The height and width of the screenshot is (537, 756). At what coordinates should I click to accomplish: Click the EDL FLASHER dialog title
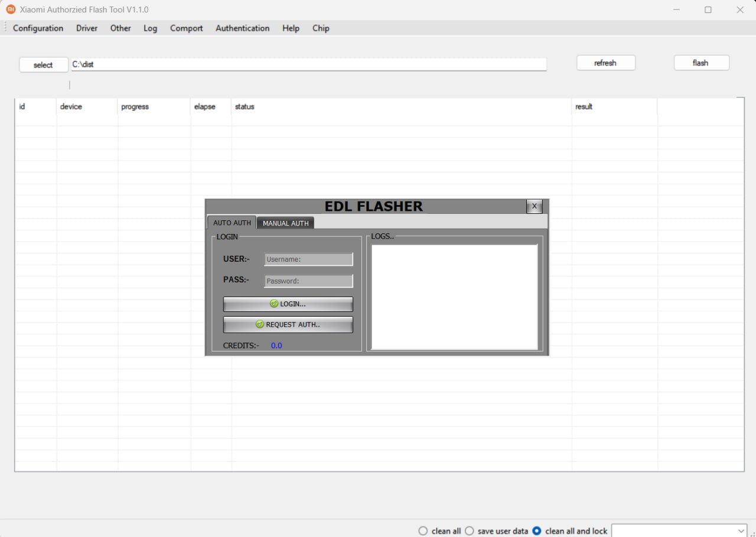[x=373, y=206]
